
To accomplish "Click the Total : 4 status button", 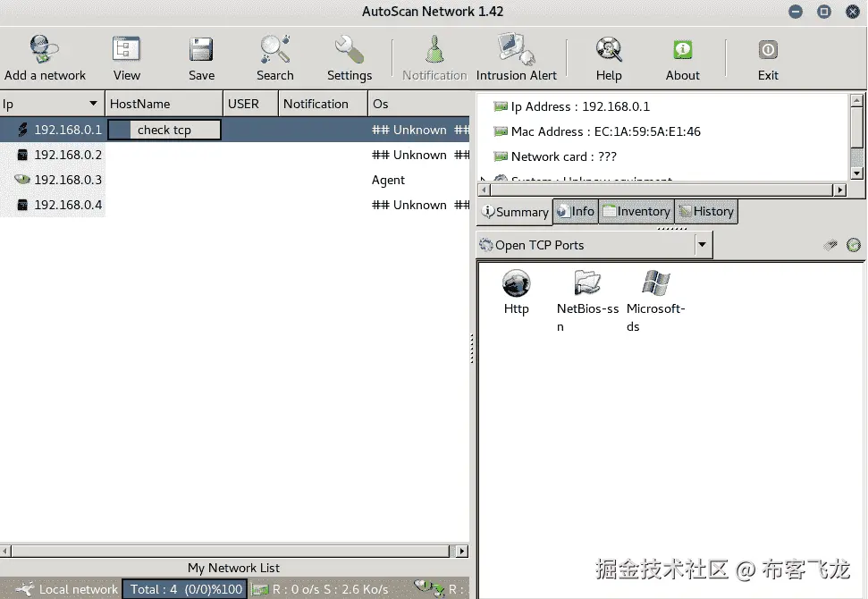I will [x=185, y=589].
